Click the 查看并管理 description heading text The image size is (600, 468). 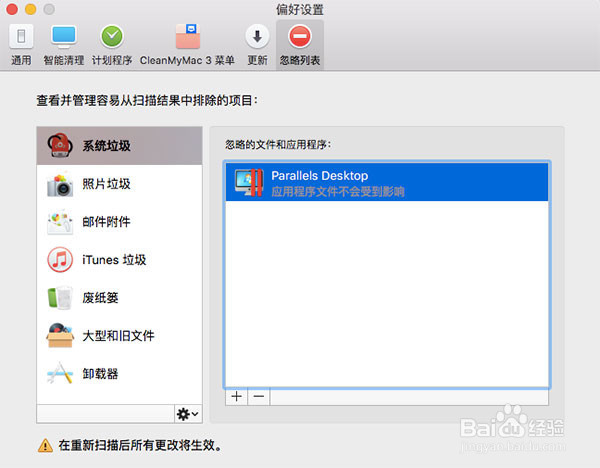(147, 101)
